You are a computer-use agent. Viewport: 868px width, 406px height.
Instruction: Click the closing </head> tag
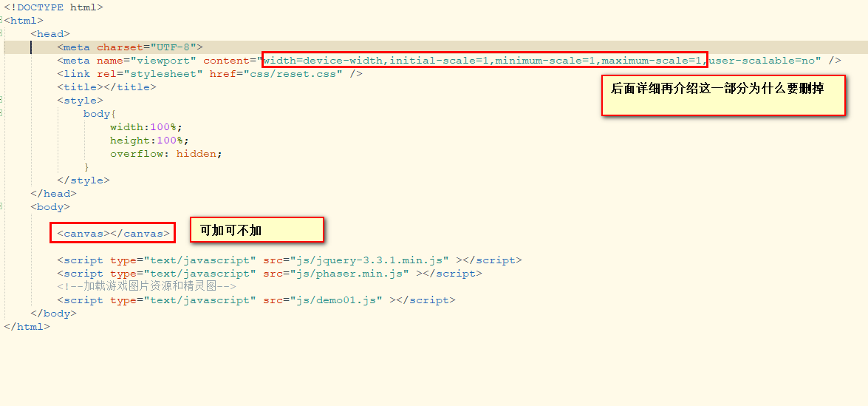pos(53,194)
